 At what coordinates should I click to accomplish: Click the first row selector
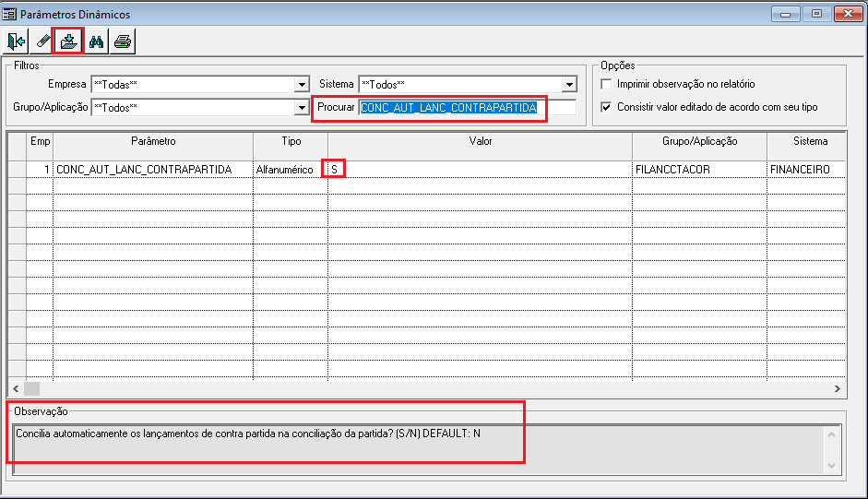click(x=18, y=170)
